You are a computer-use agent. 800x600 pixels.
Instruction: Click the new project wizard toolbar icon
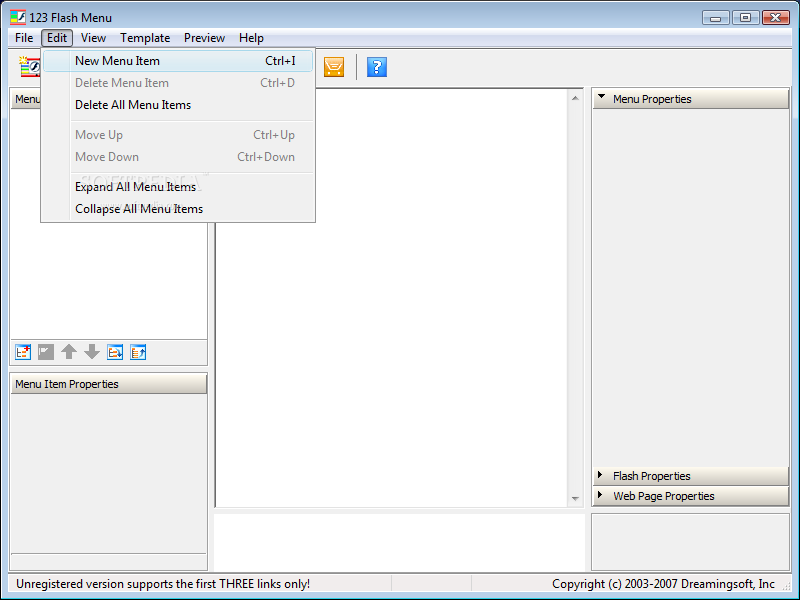(x=30, y=66)
